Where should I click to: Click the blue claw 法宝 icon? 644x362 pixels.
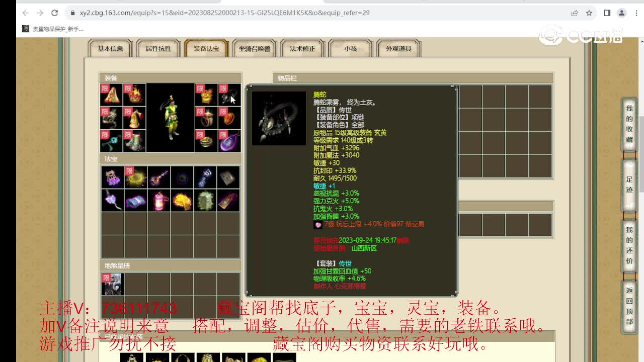coord(205,177)
